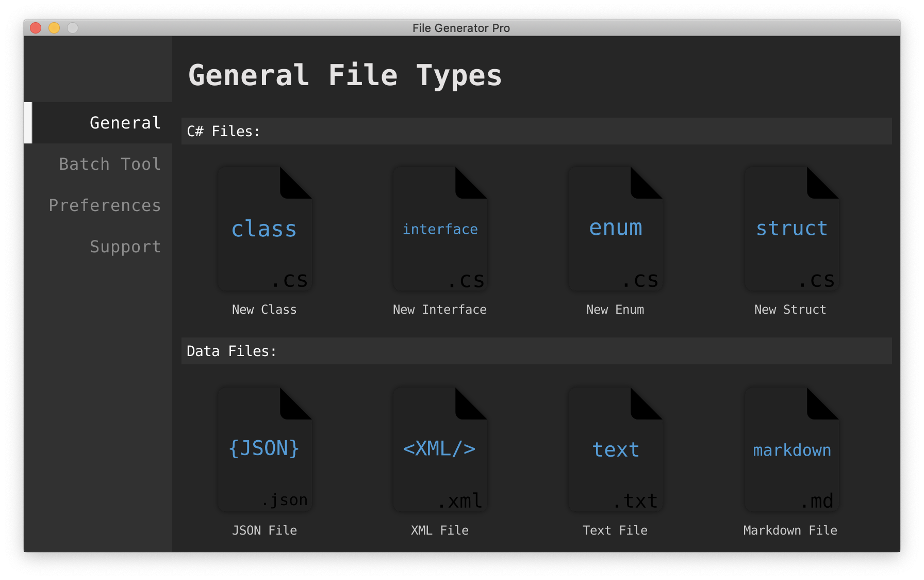The image size is (924, 580).
Task: Minimize the window with yellow button
Action: pyautogui.click(x=54, y=28)
